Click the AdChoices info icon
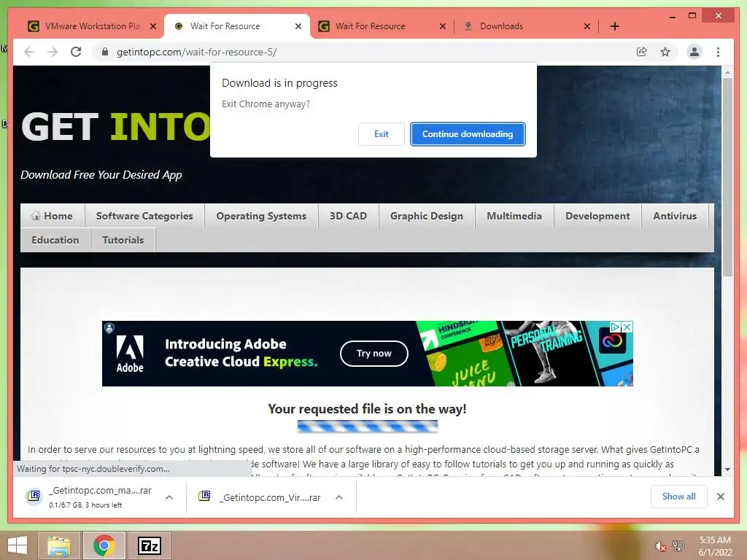The width and height of the screenshot is (747, 560). pos(615,327)
